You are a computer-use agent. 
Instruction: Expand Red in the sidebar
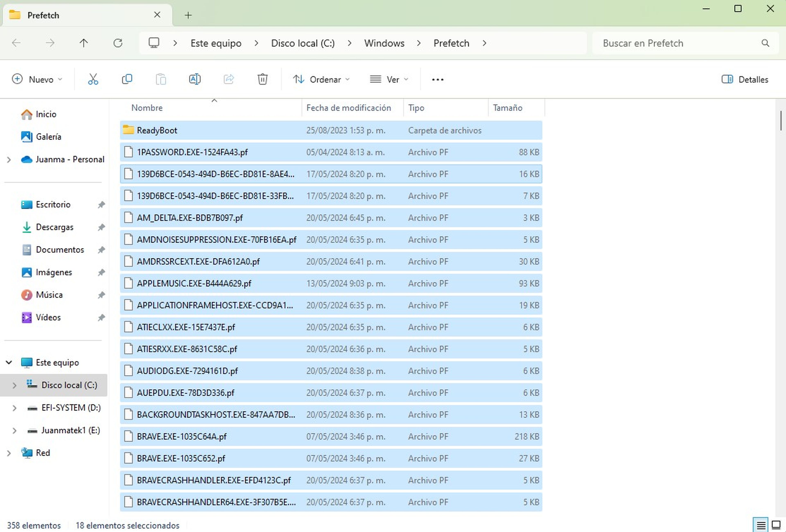click(9, 453)
